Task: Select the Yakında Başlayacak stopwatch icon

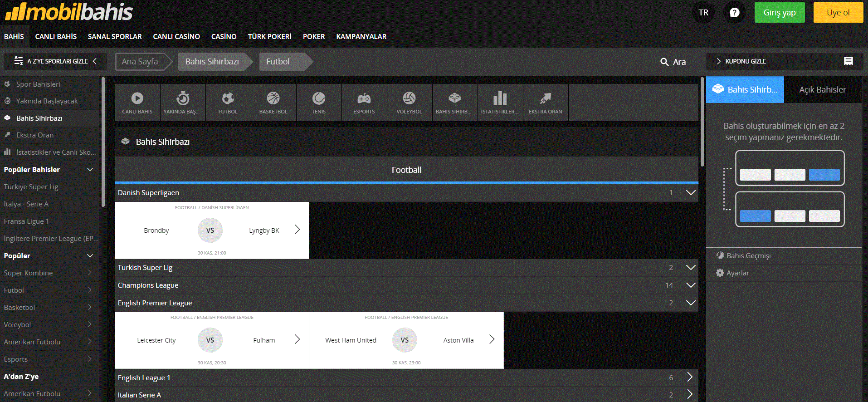Action: click(x=183, y=103)
